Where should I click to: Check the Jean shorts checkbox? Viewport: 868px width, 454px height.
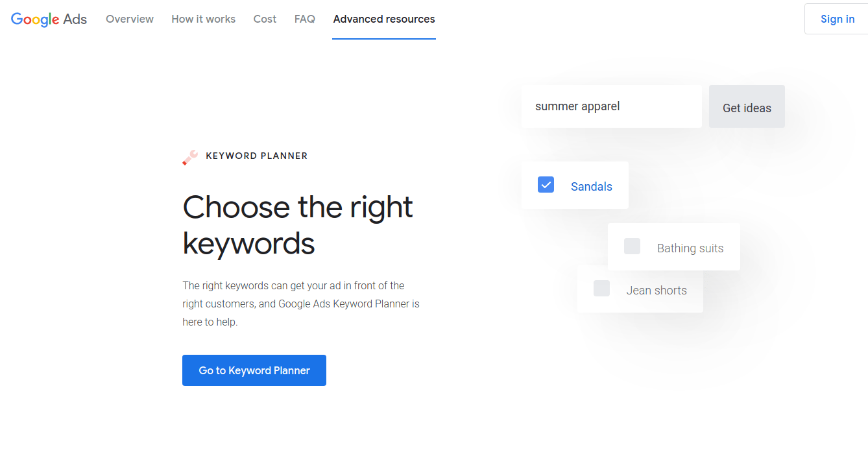[x=601, y=289]
